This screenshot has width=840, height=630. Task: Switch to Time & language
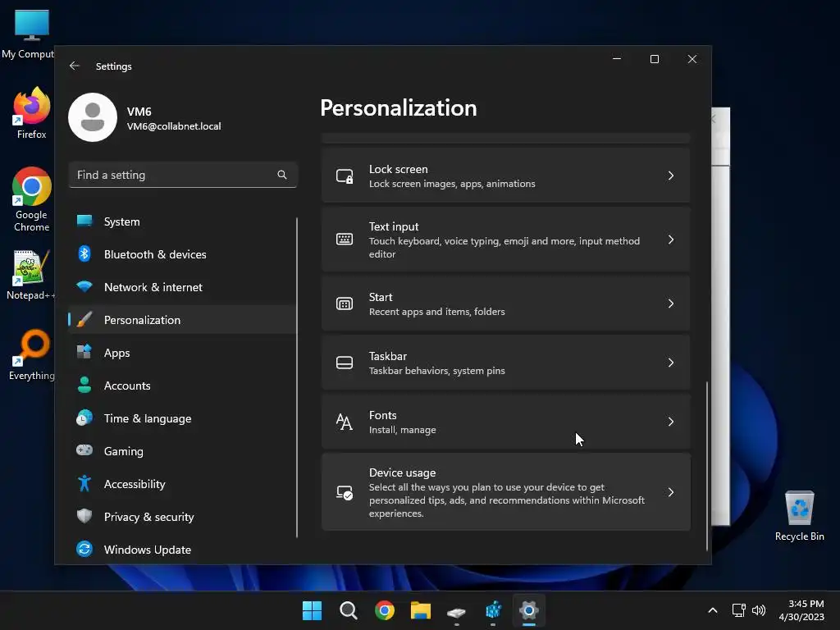click(182, 418)
